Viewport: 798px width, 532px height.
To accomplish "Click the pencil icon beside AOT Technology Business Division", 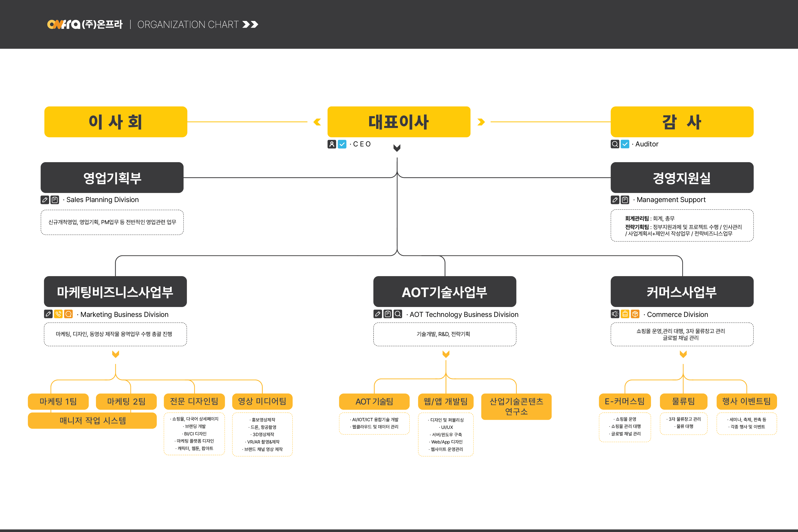I will tap(378, 314).
